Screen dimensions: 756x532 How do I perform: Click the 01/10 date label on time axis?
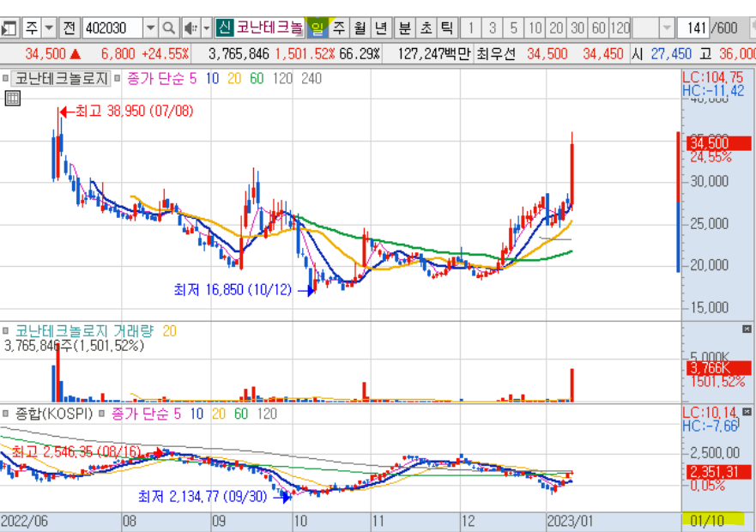[x=707, y=521]
